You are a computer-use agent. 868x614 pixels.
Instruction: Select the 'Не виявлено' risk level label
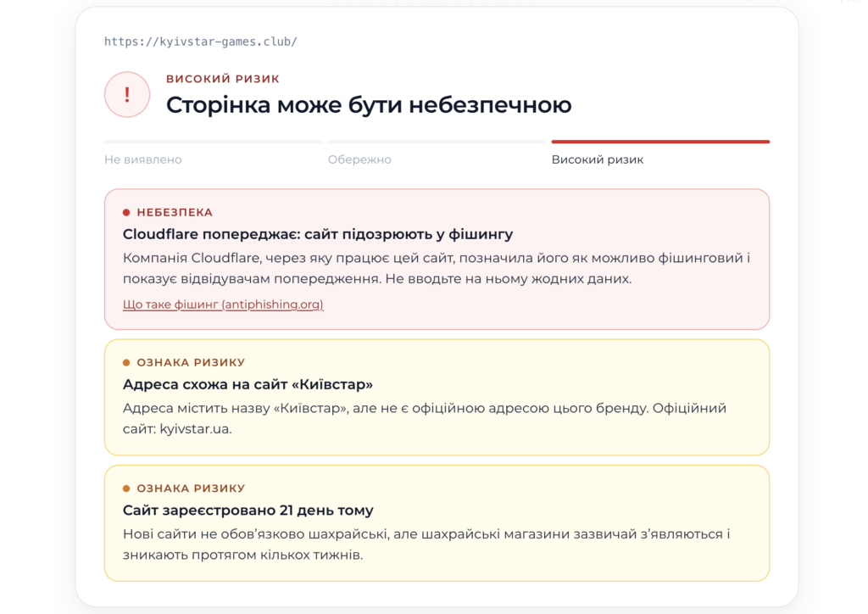click(x=142, y=159)
